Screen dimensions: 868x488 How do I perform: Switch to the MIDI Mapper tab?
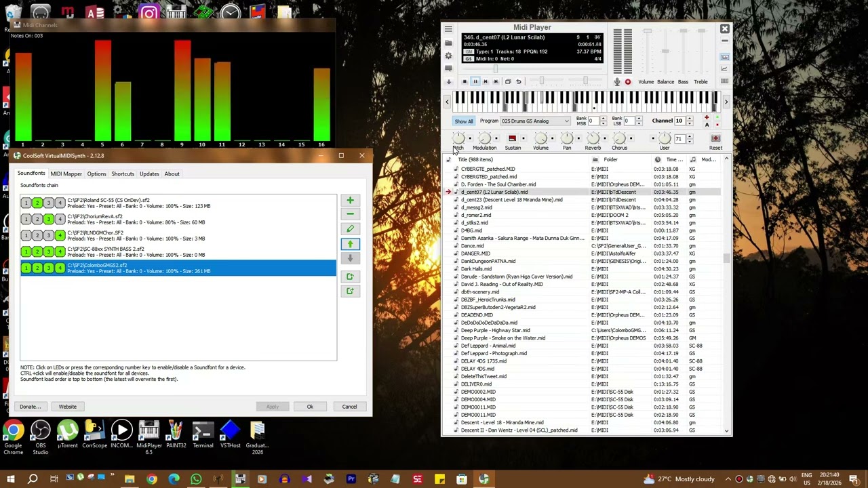[x=66, y=174]
